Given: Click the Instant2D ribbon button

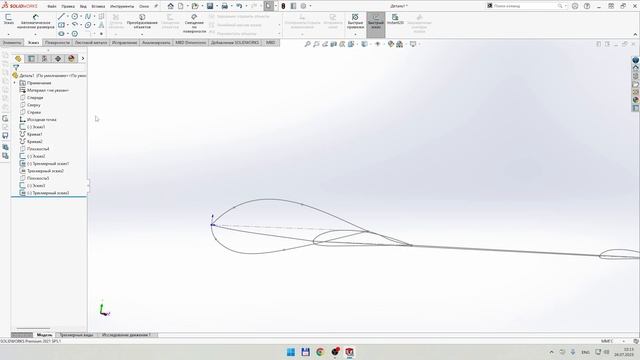Looking at the screenshot, I should tap(395, 19).
